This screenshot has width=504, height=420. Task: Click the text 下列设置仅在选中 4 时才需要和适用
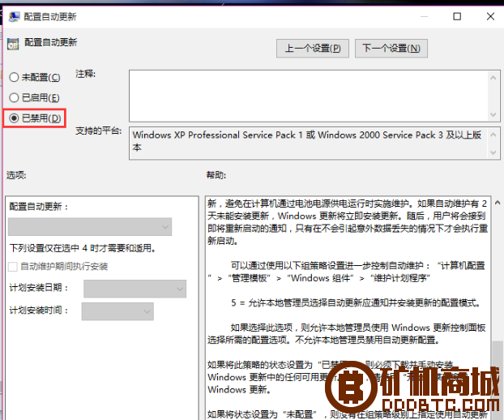[x=83, y=248]
